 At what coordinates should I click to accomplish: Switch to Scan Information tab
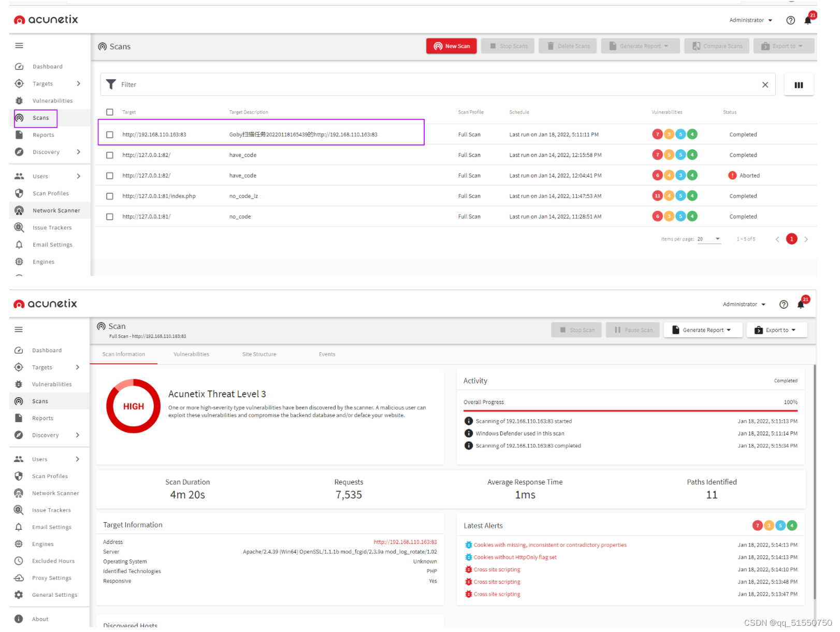coord(124,354)
